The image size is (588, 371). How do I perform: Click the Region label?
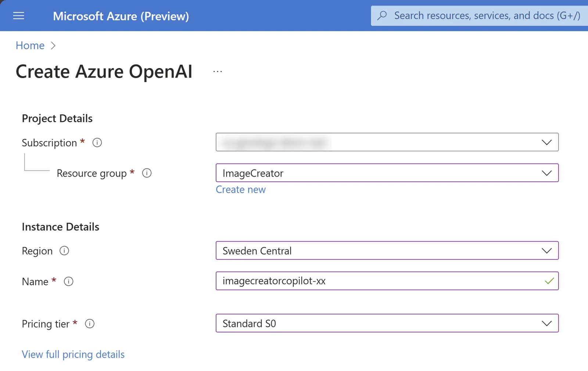[37, 251]
